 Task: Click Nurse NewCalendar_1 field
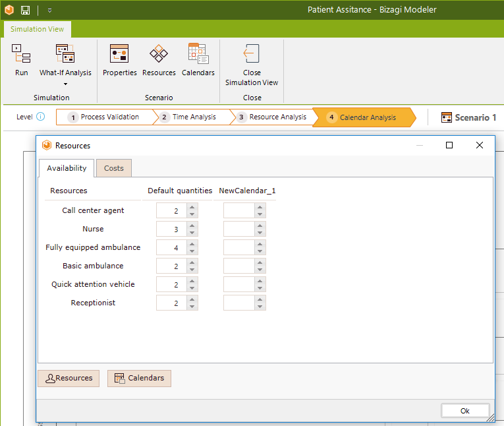pyautogui.click(x=238, y=229)
